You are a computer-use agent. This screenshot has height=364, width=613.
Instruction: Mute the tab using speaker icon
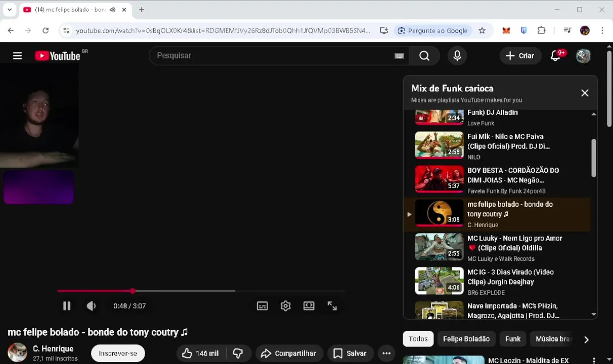[x=112, y=10]
